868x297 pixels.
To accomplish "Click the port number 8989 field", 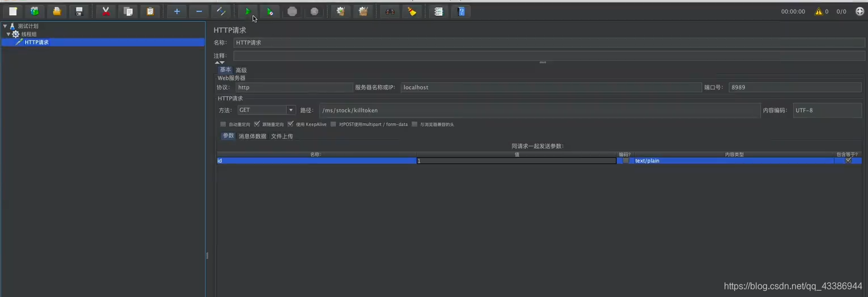I will [795, 87].
